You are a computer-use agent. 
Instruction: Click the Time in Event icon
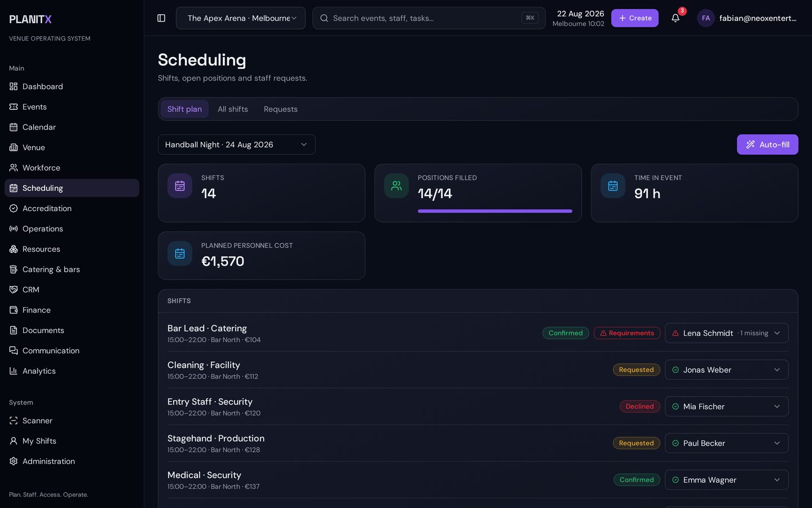coord(613,186)
